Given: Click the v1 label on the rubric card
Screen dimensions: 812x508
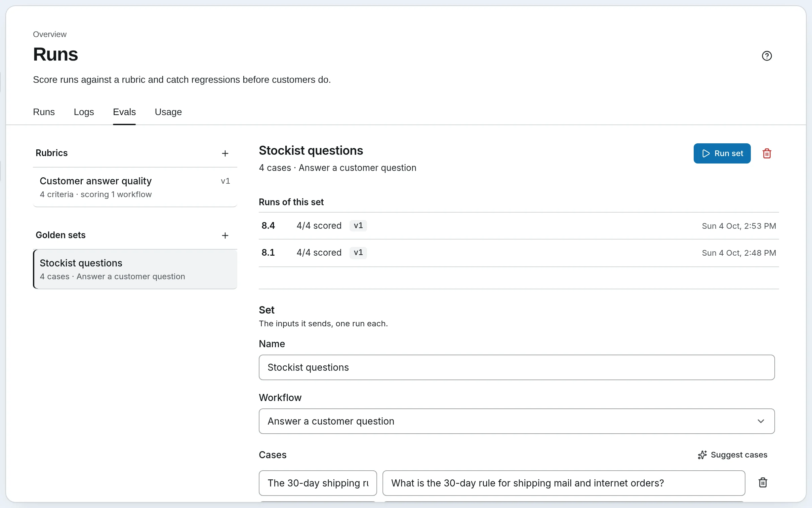Looking at the screenshot, I should coord(226,181).
